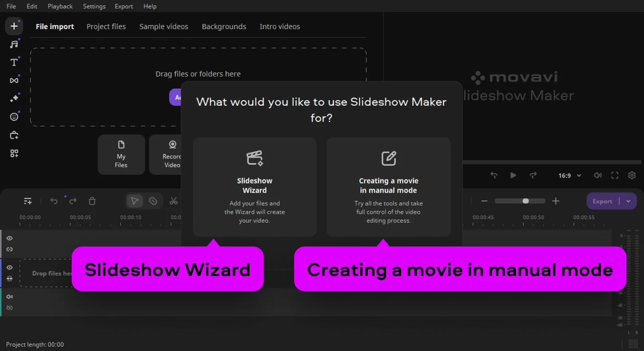Click the 'Project length: 00:00' status text
Screen dimensions: 644x351
[35, 345]
